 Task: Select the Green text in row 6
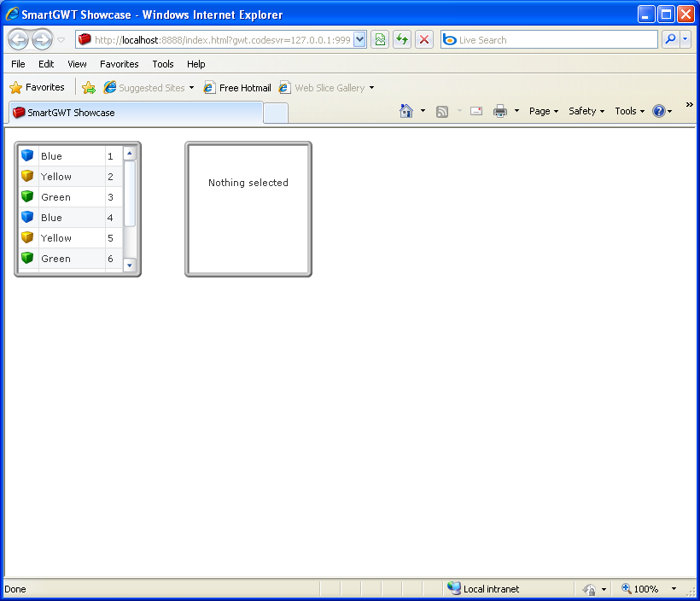click(x=55, y=259)
